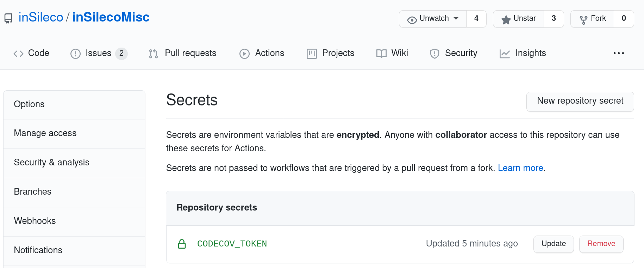The width and height of the screenshot is (644, 268).
Task: Click the repository bookmark icon beside inSileco
Action: pos(8,17)
